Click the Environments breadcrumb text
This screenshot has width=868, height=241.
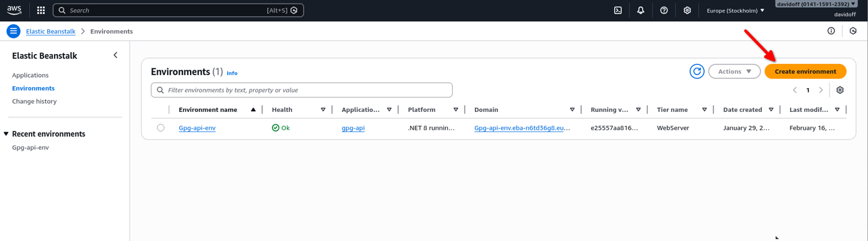point(112,31)
